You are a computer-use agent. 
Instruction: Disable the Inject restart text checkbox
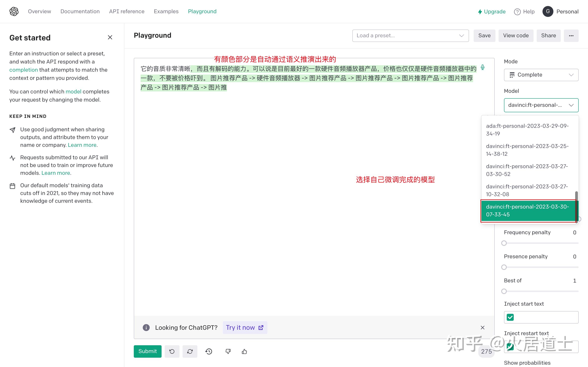pyautogui.click(x=510, y=347)
